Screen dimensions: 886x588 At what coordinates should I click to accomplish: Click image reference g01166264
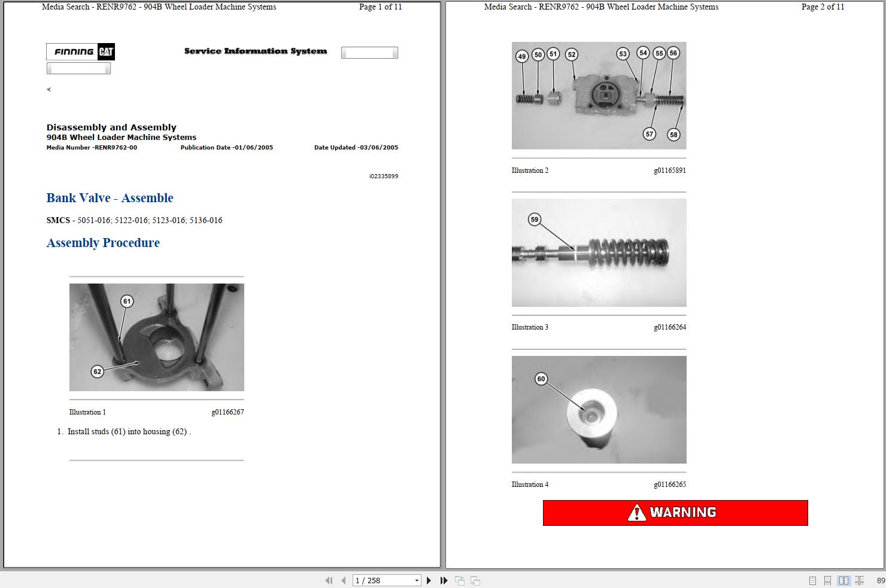pyautogui.click(x=670, y=327)
